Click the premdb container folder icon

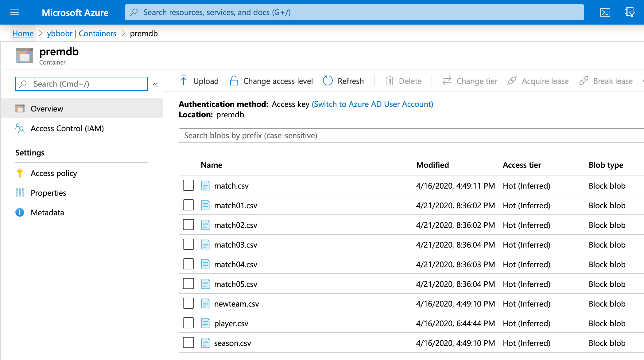click(x=24, y=55)
